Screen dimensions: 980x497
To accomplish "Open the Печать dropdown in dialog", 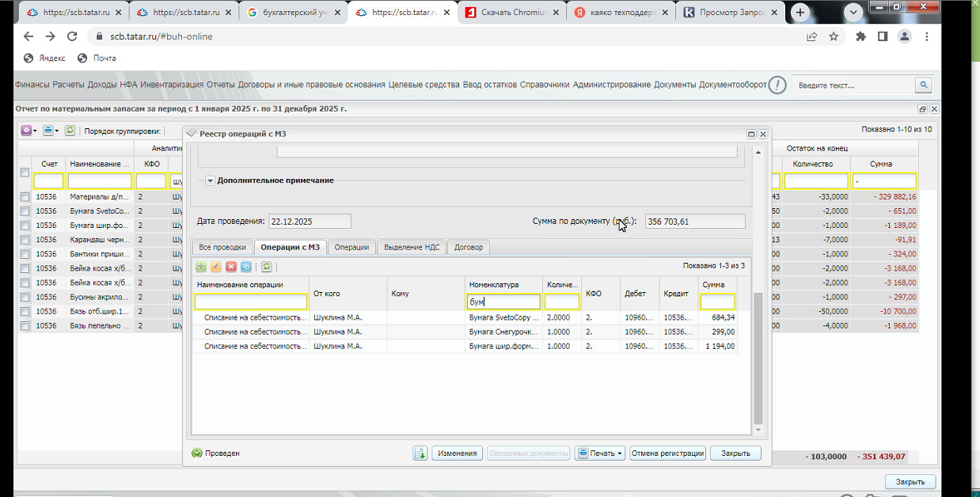I will click(600, 453).
